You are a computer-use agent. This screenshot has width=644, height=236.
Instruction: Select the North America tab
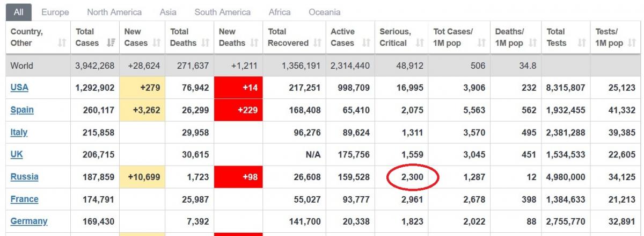[x=114, y=12]
